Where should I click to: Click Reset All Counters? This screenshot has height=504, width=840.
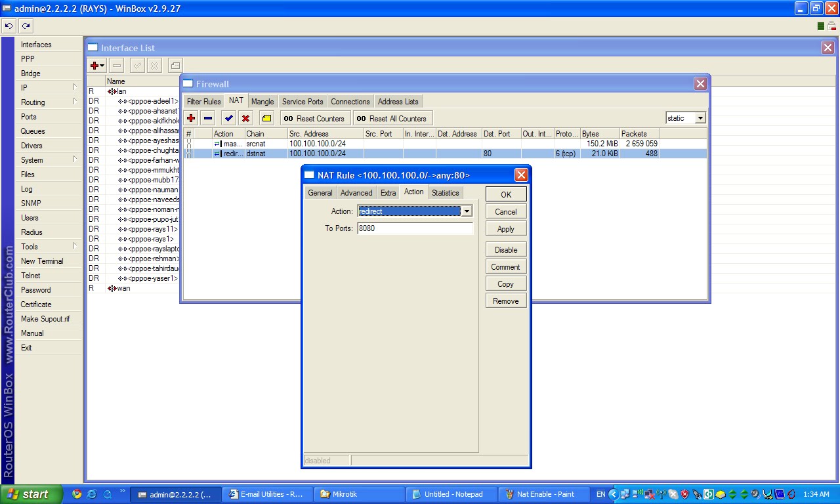(x=392, y=117)
